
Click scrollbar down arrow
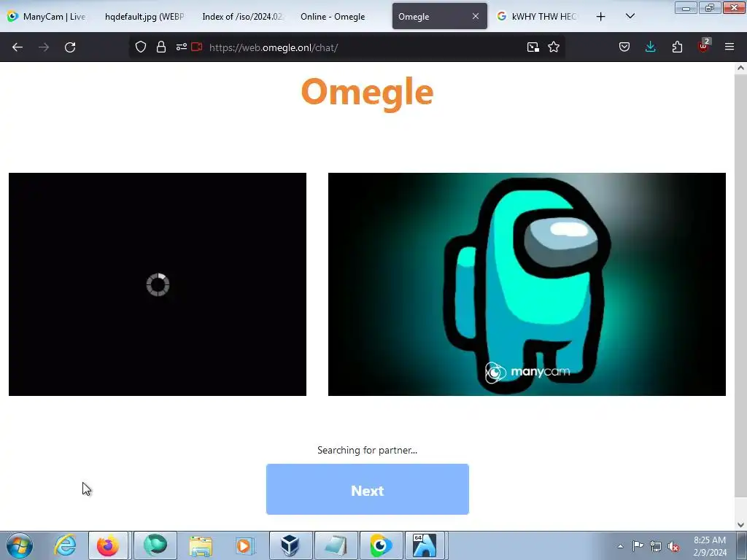click(x=740, y=525)
